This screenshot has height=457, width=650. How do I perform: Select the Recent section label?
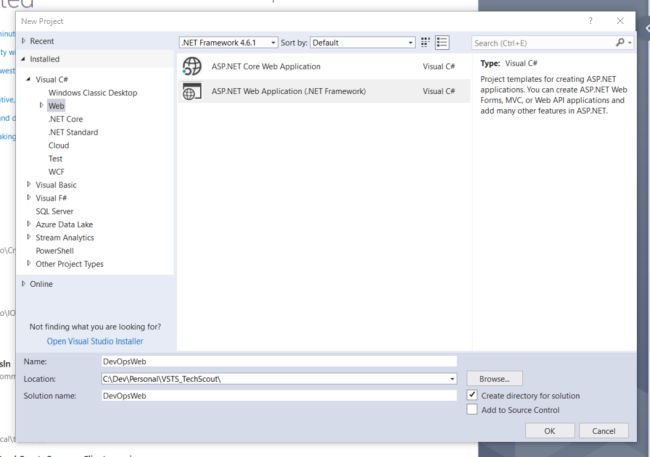click(x=42, y=41)
